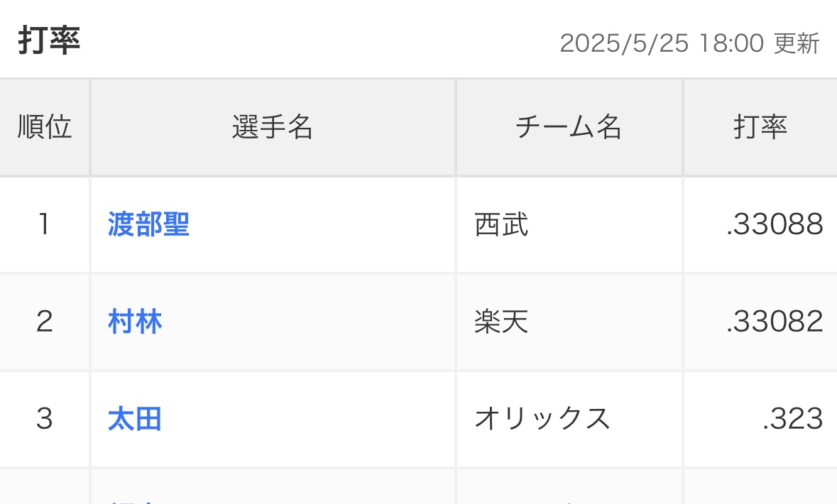
Task: Click the 打率 section title
Action: click(49, 41)
